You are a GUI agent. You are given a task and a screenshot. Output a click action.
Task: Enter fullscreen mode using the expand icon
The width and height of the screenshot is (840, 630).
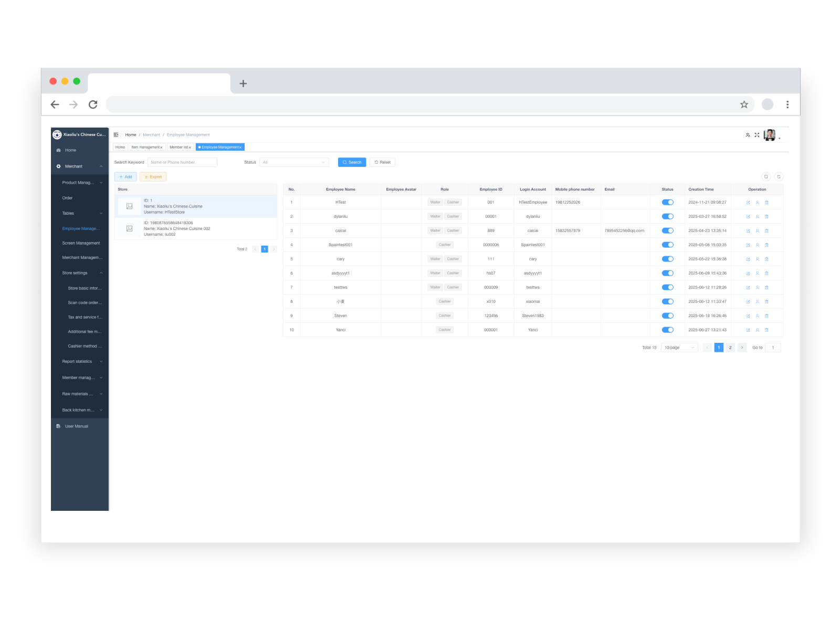tap(757, 135)
